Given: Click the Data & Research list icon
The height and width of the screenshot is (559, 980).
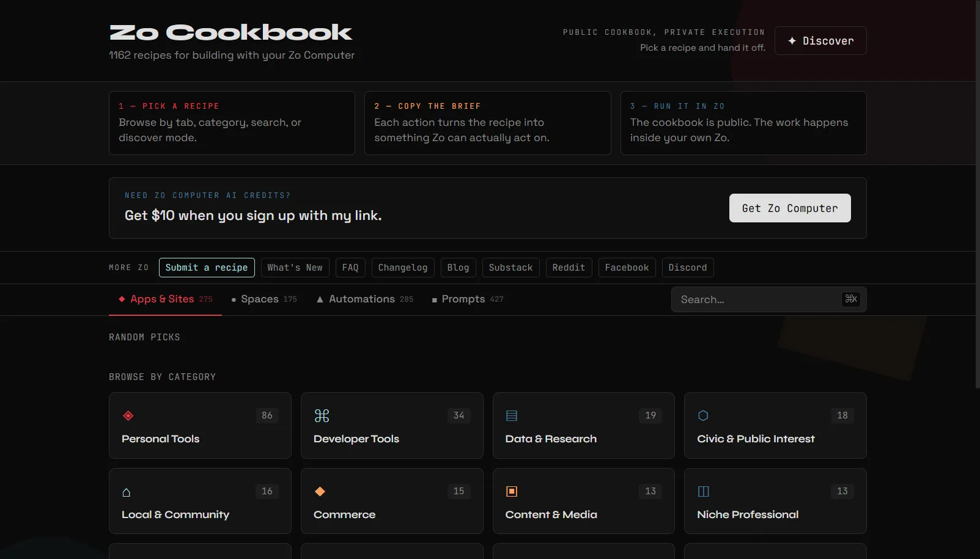Looking at the screenshot, I should 512,416.
